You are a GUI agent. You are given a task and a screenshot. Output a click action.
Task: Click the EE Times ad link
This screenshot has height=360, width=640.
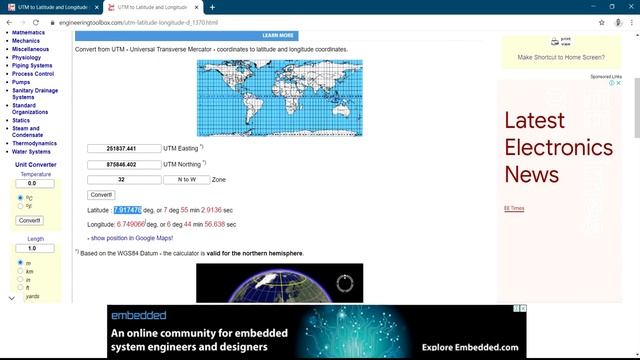pos(514,208)
